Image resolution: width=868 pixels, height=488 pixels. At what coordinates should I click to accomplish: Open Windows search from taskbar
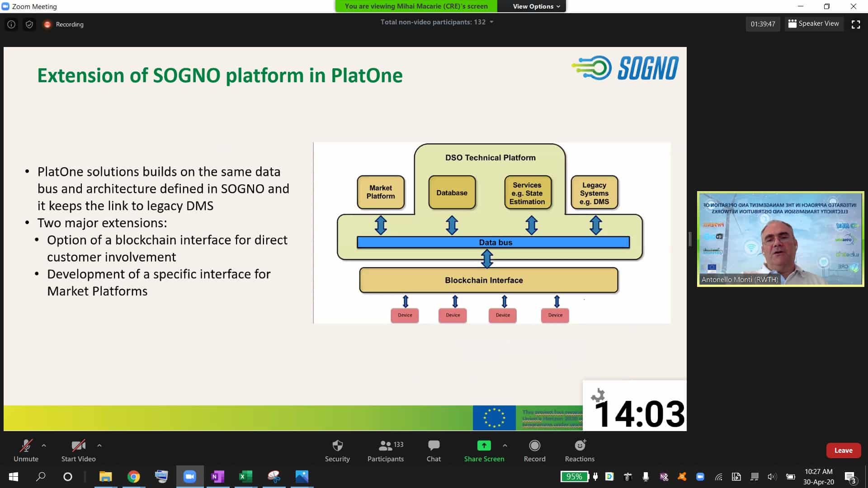point(41,477)
